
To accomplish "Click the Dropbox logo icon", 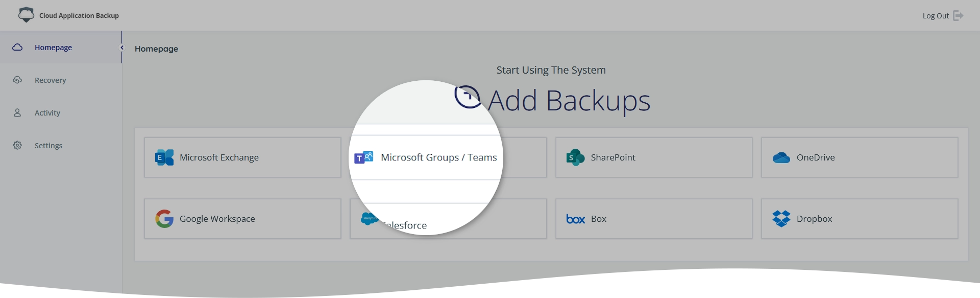I will [781, 219].
